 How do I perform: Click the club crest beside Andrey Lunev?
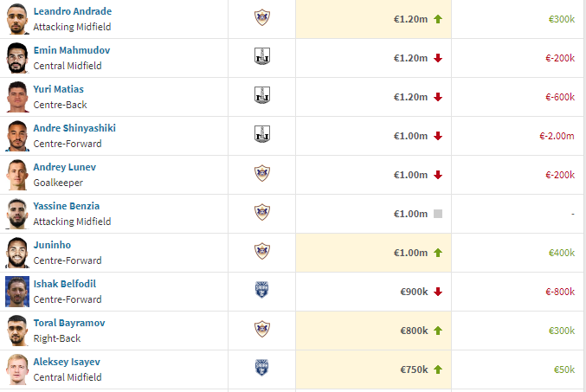point(262,173)
